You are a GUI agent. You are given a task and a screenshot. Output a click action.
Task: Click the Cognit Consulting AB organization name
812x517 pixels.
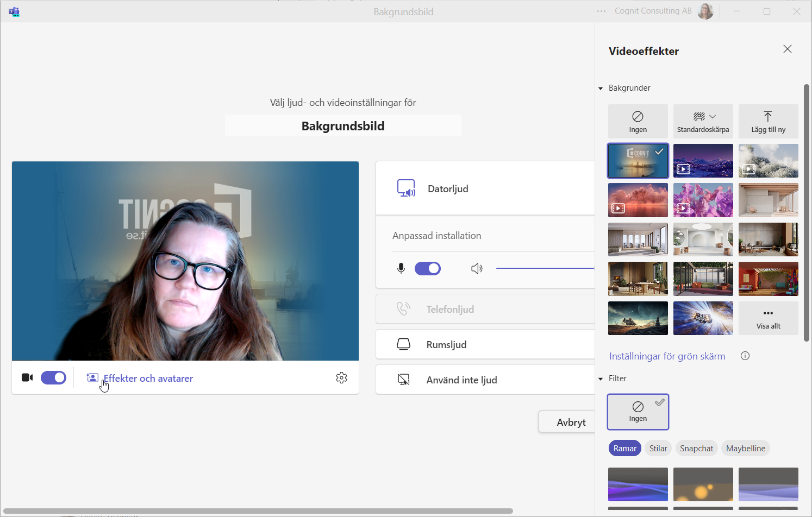point(653,11)
